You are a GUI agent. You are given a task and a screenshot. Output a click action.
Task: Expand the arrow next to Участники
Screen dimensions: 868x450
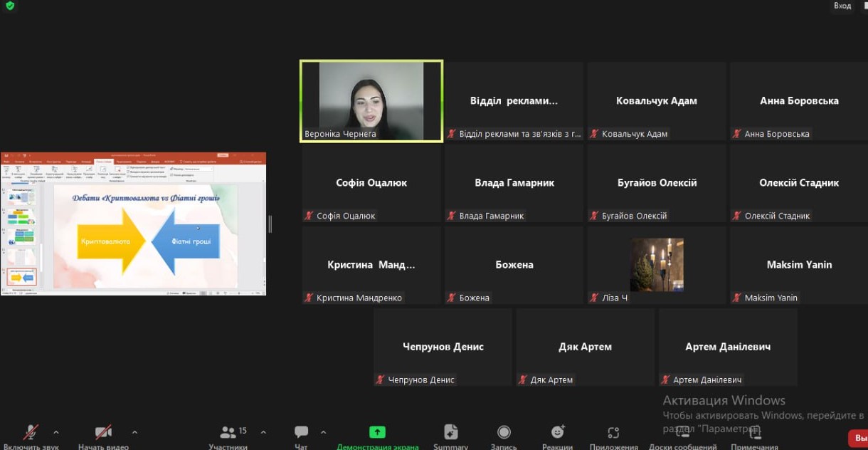263,431
